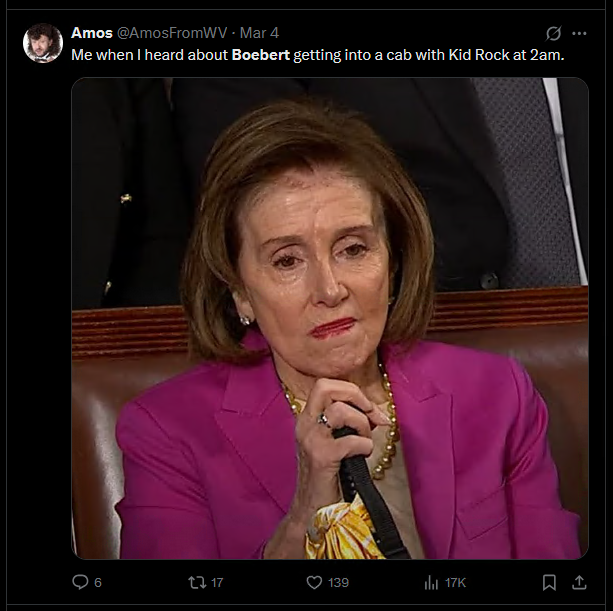Open the three-dot more options menu
This screenshot has width=613, height=611.
click(x=579, y=33)
